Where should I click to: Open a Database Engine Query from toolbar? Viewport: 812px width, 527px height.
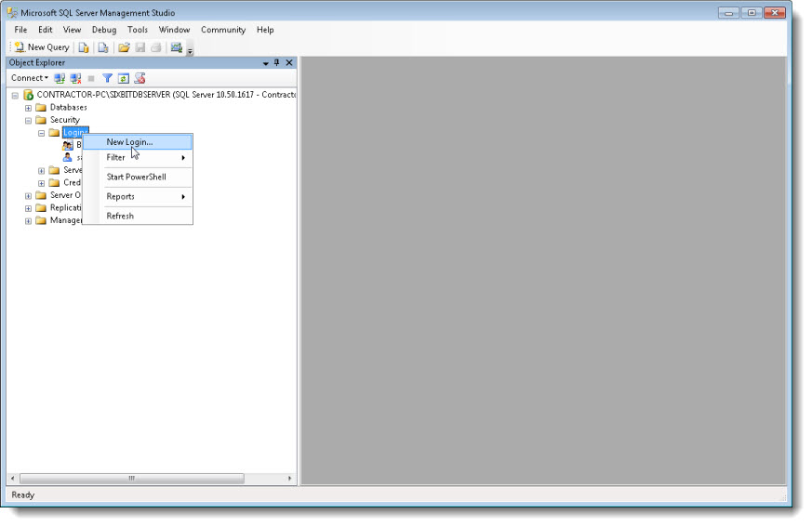coord(84,48)
